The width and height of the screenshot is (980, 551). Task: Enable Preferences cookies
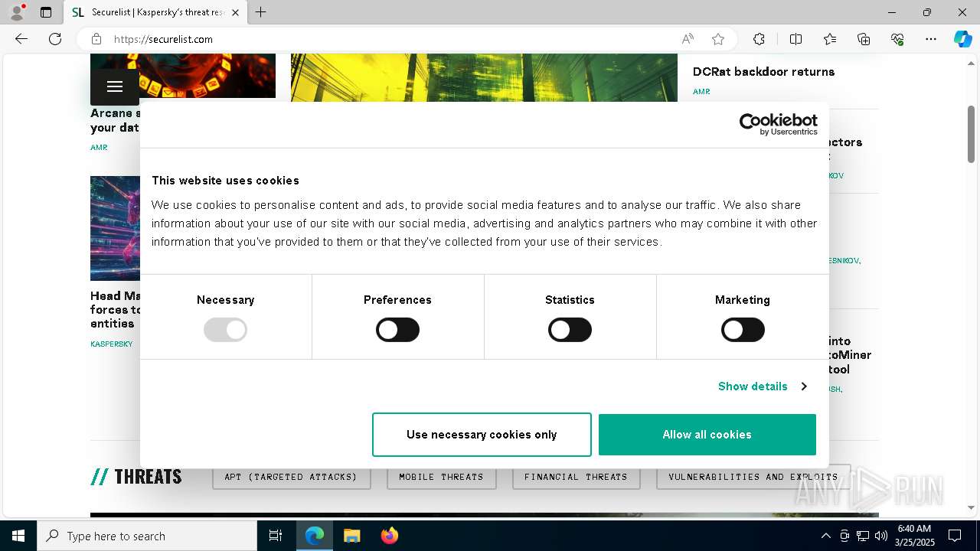coord(397,330)
